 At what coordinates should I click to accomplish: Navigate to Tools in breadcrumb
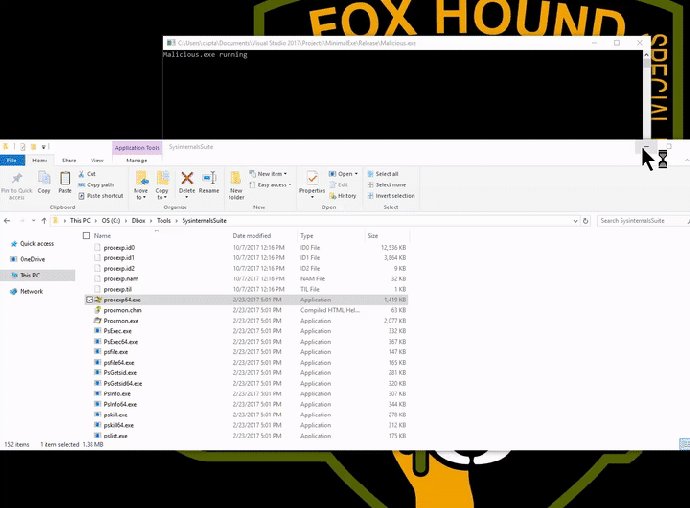coord(163,221)
